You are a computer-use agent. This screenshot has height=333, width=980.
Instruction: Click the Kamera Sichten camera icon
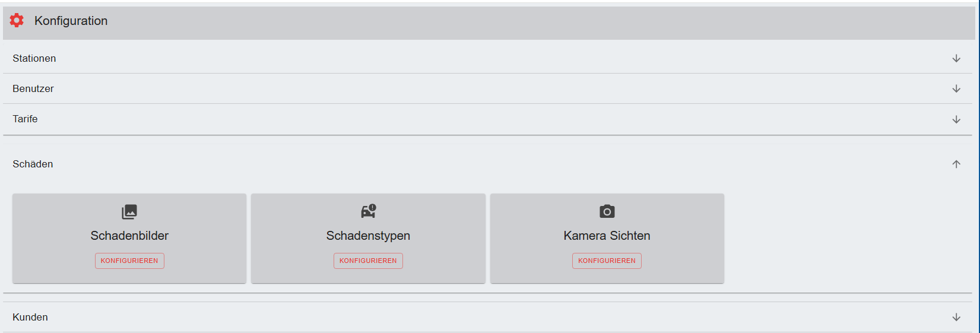point(607,211)
